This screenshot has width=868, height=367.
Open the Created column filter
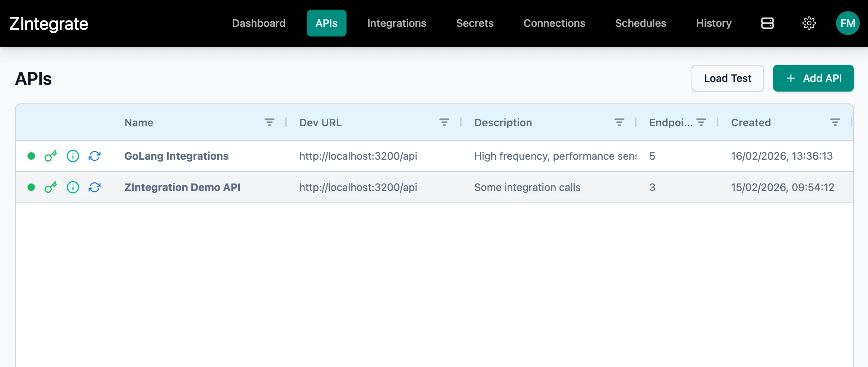(835, 122)
